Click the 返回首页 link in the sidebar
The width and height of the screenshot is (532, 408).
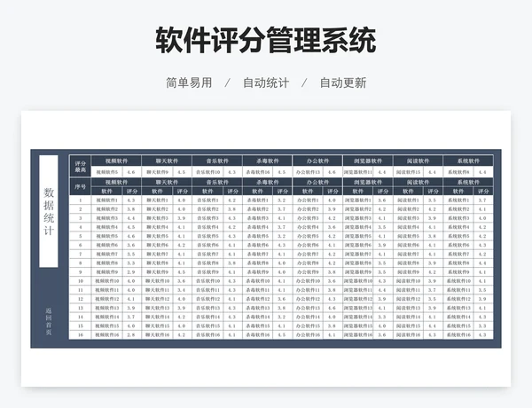(x=49, y=321)
